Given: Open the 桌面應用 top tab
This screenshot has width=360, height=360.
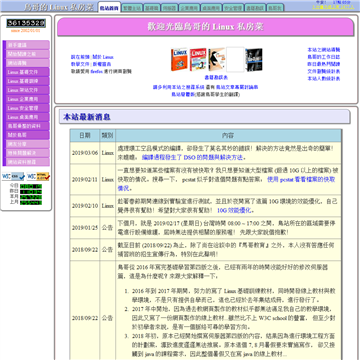Looking at the screenshot, I should pos(212,8).
